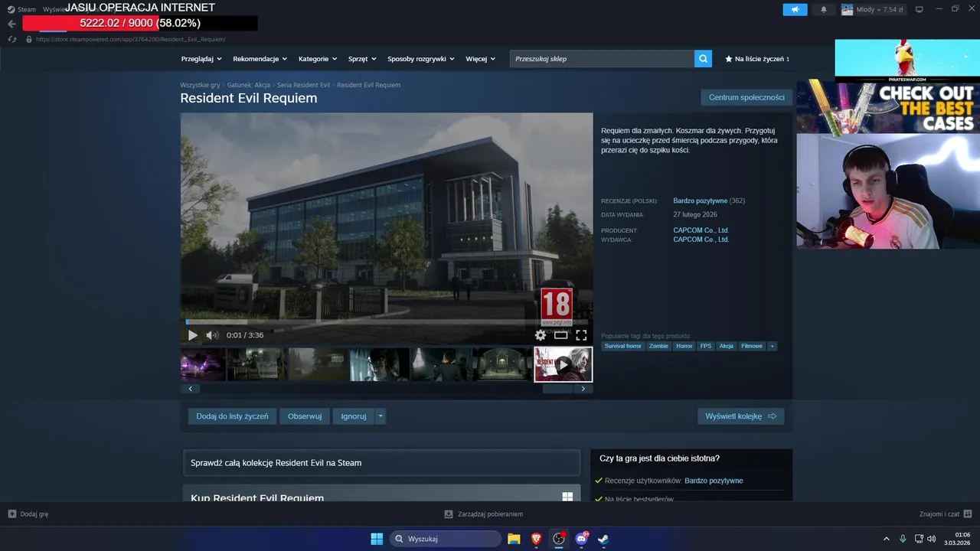Click Wyświetl kolejkę button
The image size is (980, 551).
(740, 416)
